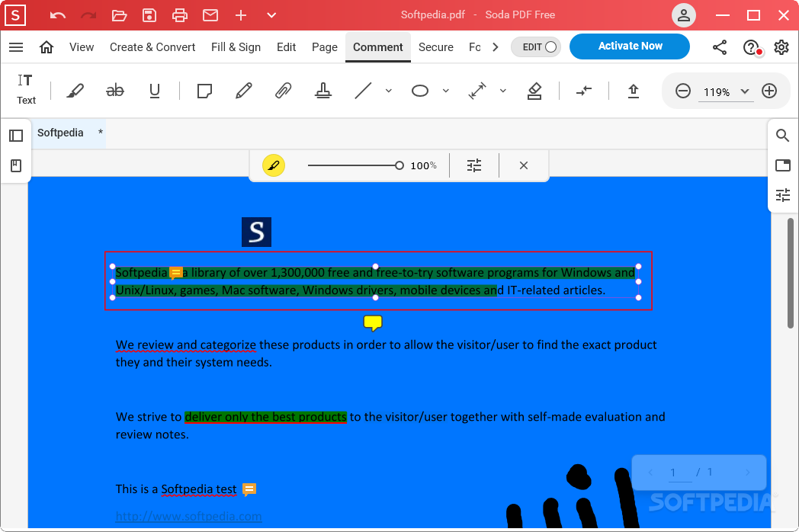Print the document using the printer icon
The height and width of the screenshot is (532, 799).
coord(180,15)
